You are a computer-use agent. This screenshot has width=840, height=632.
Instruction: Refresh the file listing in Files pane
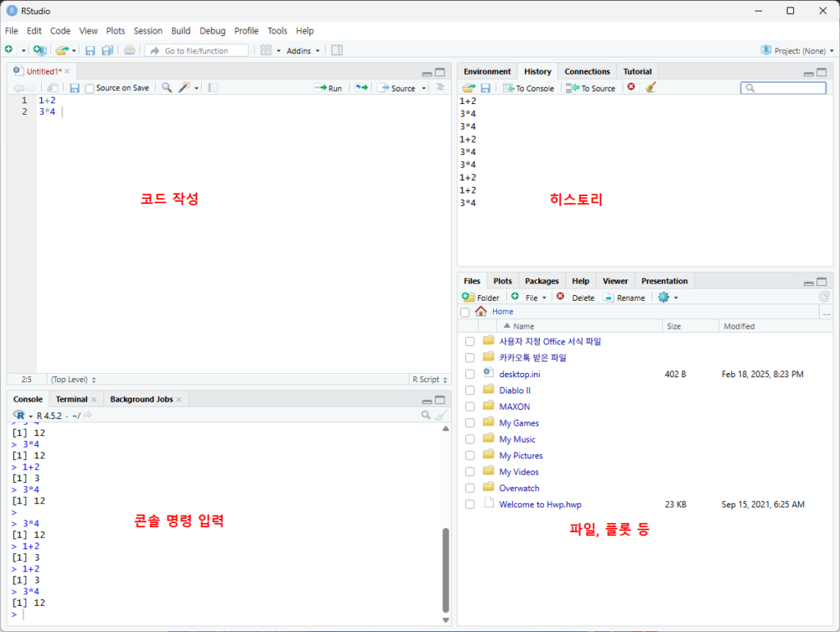click(x=824, y=298)
